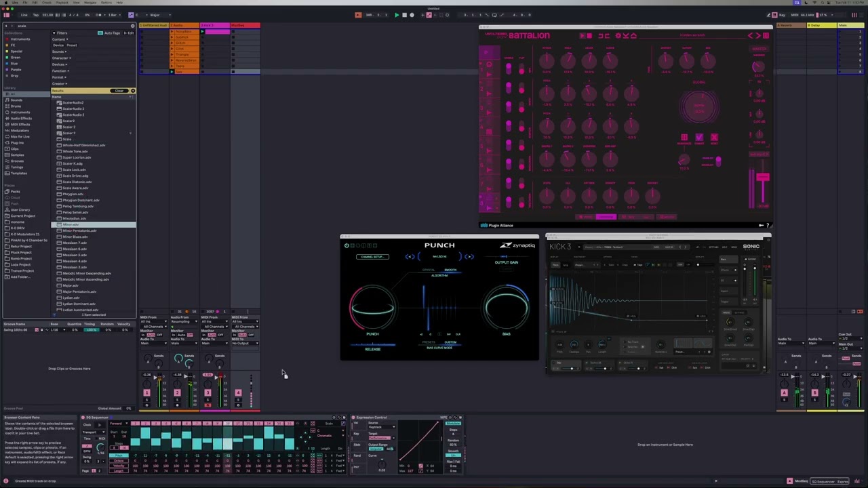Open the MIDI Effects browser category

[20, 124]
